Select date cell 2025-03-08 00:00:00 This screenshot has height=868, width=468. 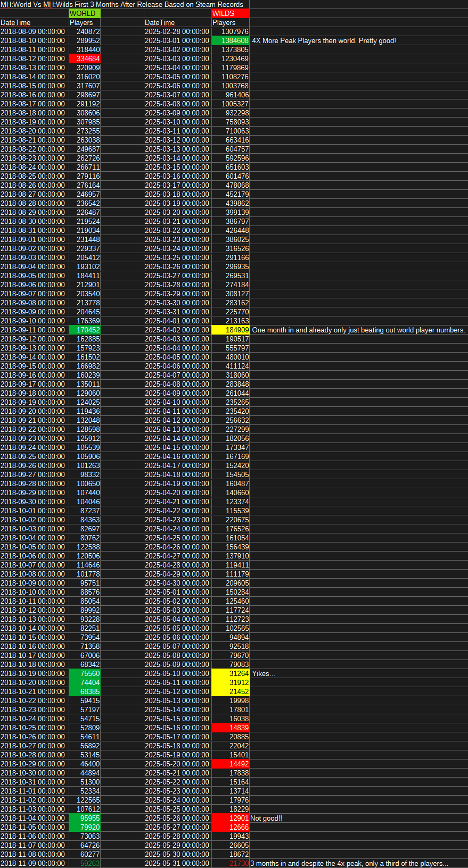tap(178, 104)
